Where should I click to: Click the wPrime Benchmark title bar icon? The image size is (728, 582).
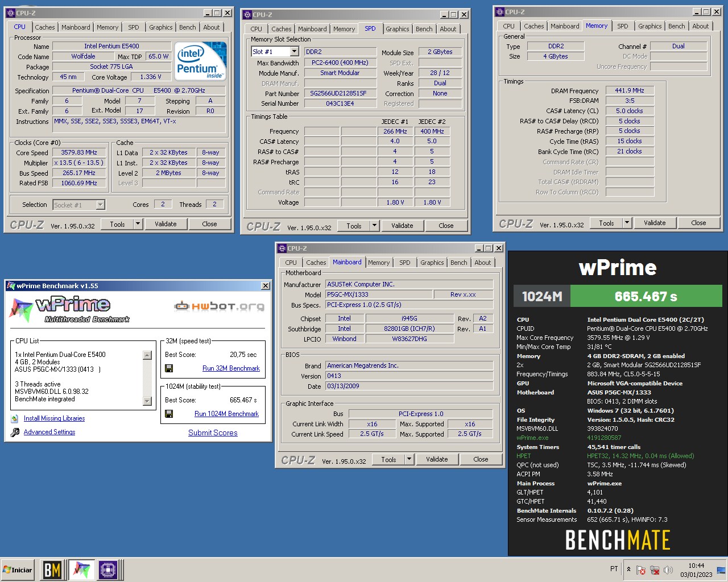[x=11, y=286]
